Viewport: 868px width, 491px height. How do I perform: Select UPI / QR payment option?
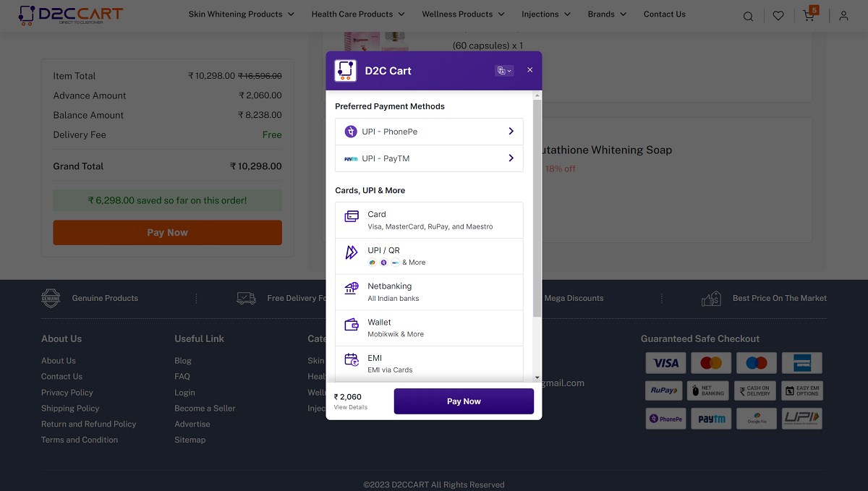click(429, 256)
